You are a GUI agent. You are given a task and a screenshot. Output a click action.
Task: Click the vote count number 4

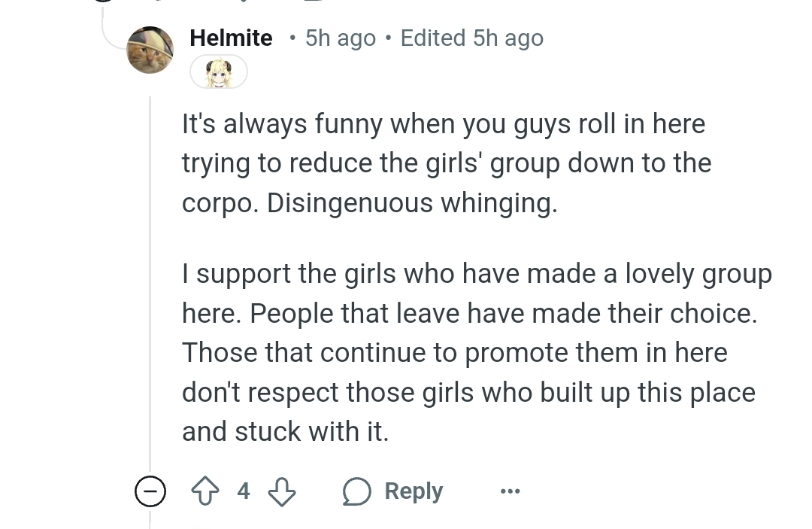click(244, 491)
